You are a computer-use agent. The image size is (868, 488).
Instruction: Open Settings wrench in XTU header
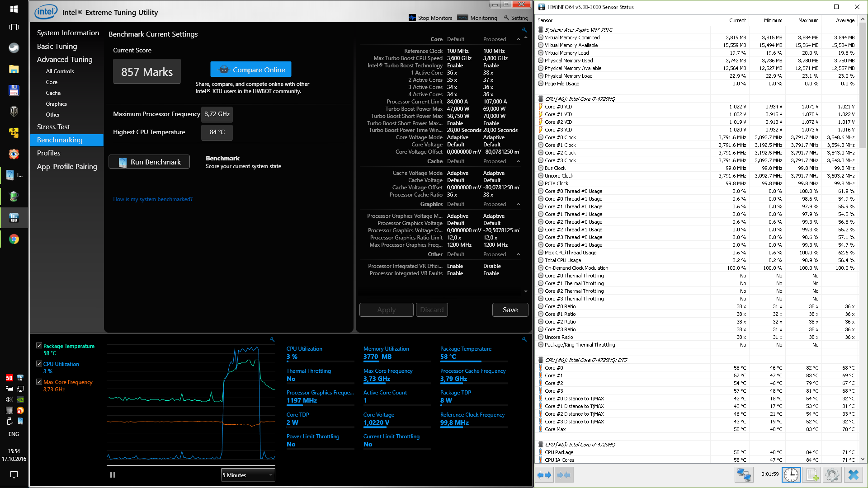[x=516, y=18]
